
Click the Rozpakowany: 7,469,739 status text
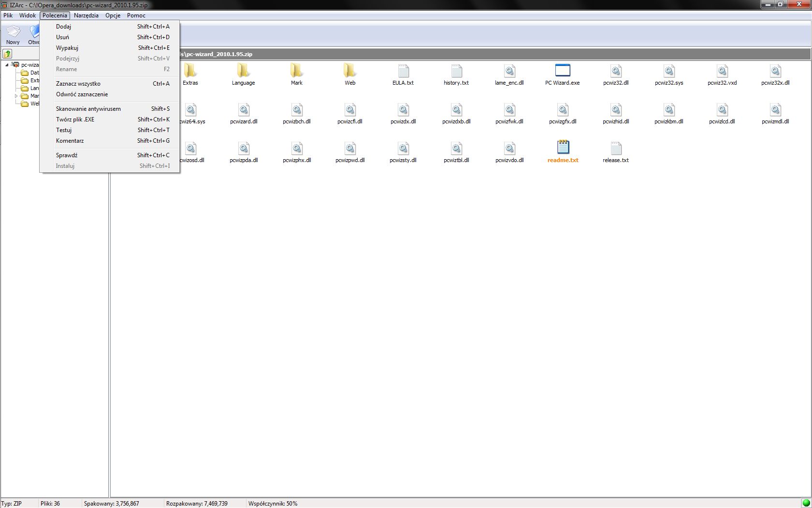click(x=197, y=504)
